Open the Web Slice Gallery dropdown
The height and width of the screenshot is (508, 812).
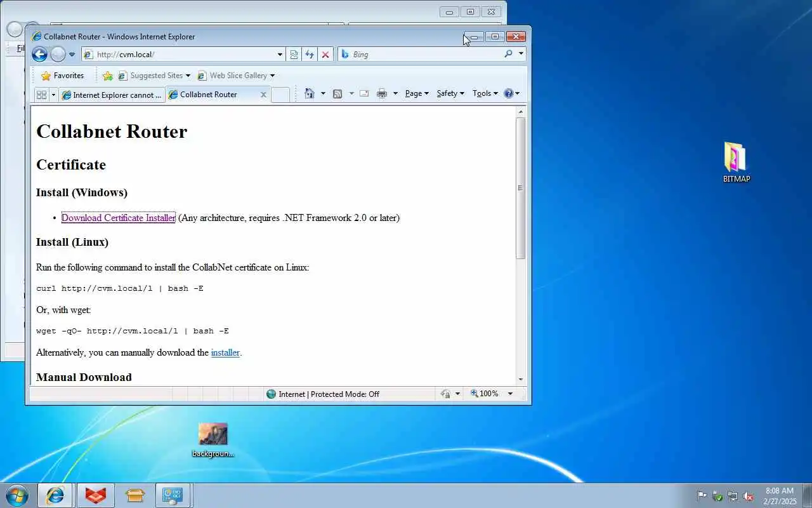point(235,76)
